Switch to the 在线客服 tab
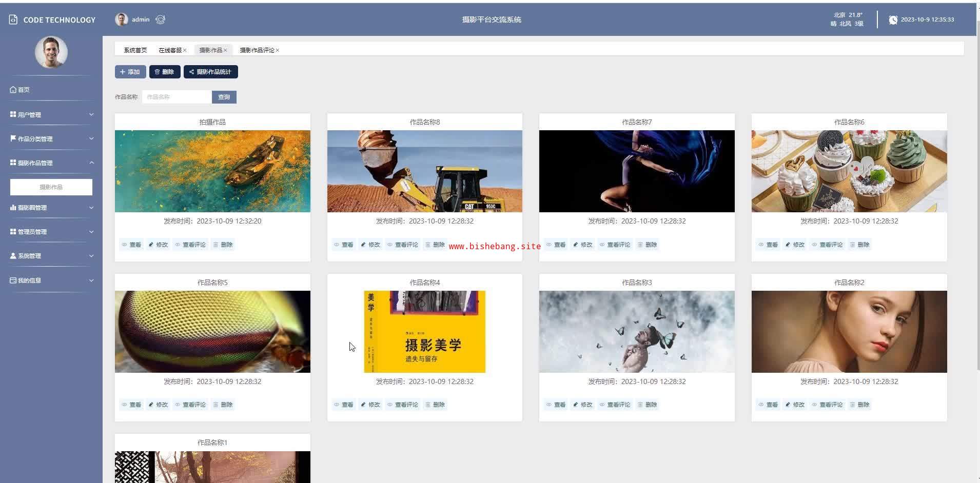The width and height of the screenshot is (980, 483). 170,50
